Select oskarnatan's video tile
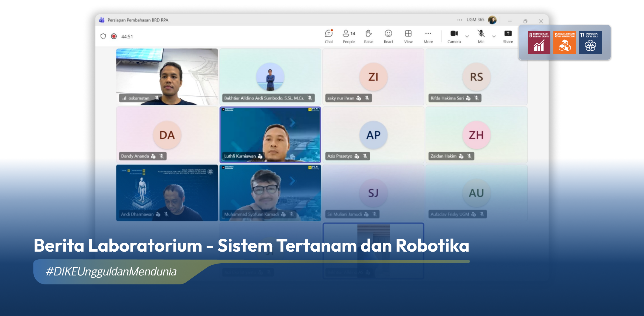Viewport: 644px width, 316px height. click(167, 77)
